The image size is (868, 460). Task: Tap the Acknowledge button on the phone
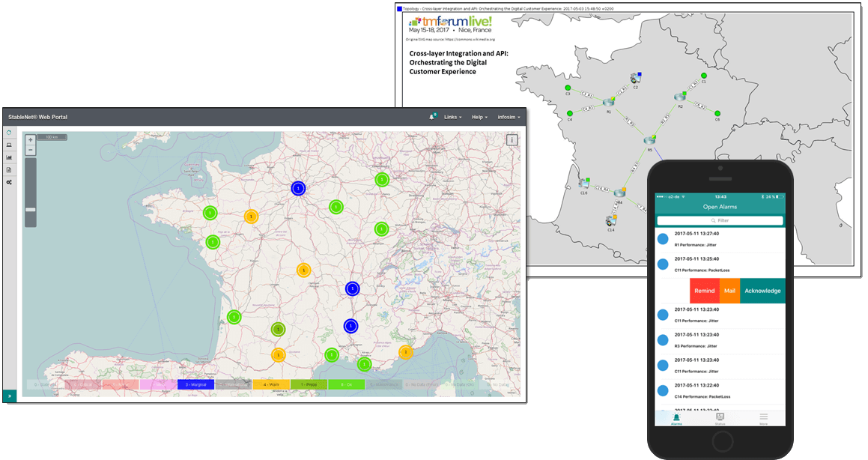coord(762,291)
